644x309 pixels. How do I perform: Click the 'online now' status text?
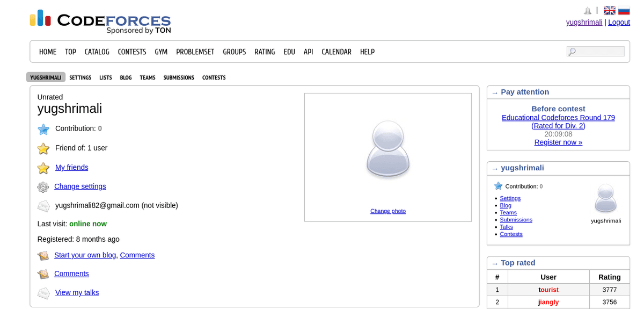point(88,224)
